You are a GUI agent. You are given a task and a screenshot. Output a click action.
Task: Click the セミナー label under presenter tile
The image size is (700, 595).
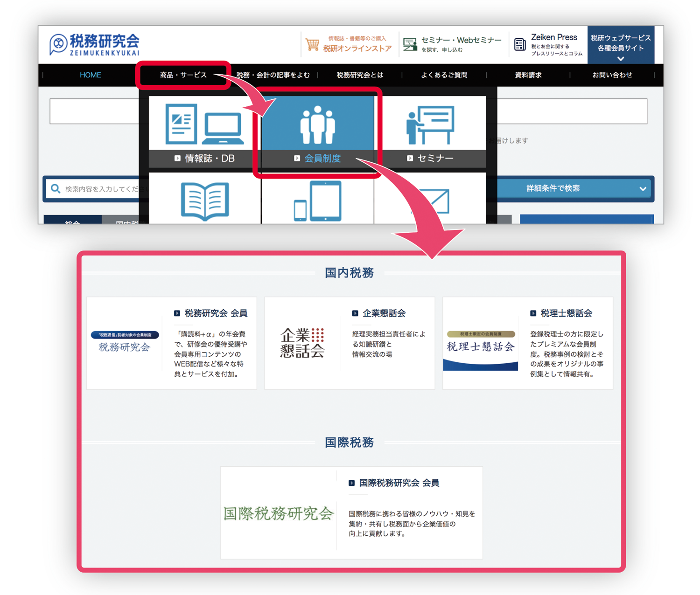click(435, 159)
